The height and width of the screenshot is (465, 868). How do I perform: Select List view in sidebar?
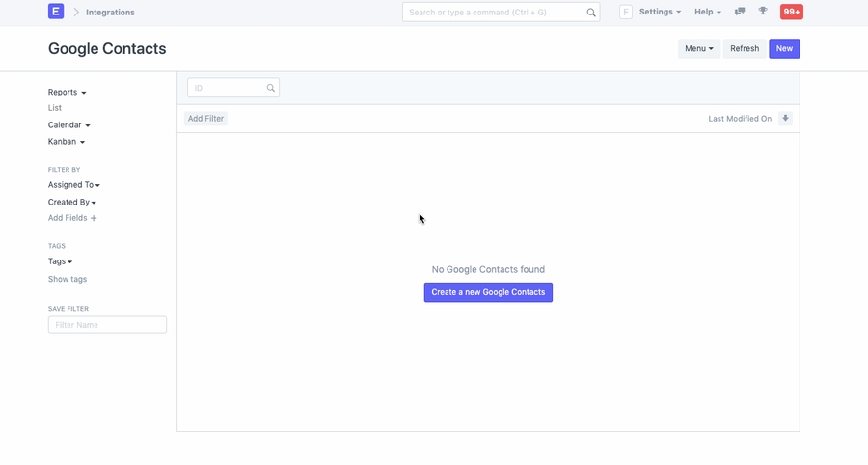[x=55, y=108]
